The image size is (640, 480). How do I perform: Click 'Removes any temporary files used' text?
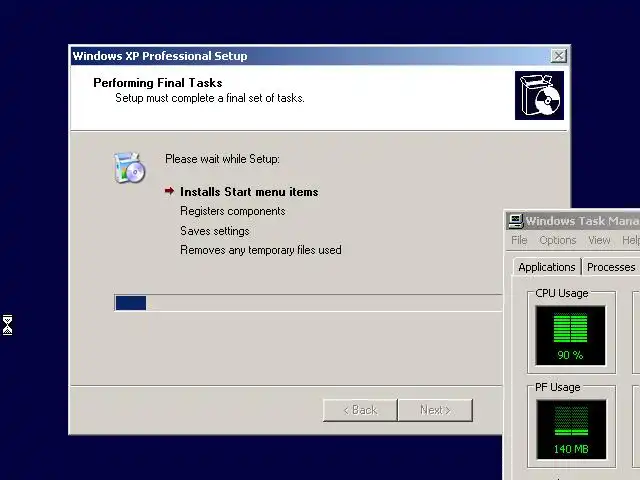pyautogui.click(x=261, y=250)
